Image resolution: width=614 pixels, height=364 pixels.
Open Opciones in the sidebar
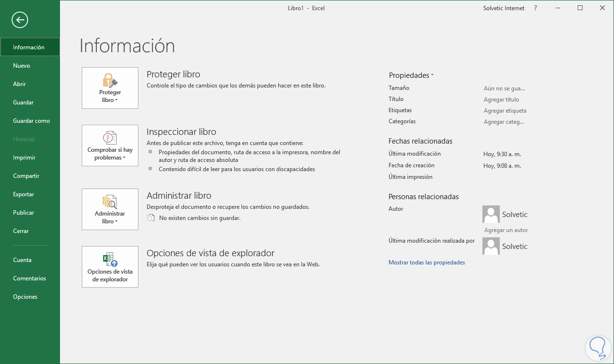pos(30,297)
